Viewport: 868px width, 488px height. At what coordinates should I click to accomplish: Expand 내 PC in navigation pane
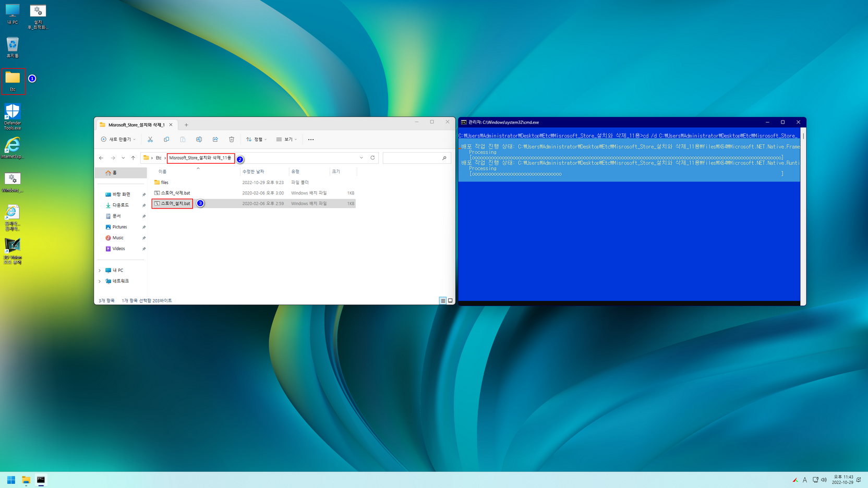[x=100, y=270]
